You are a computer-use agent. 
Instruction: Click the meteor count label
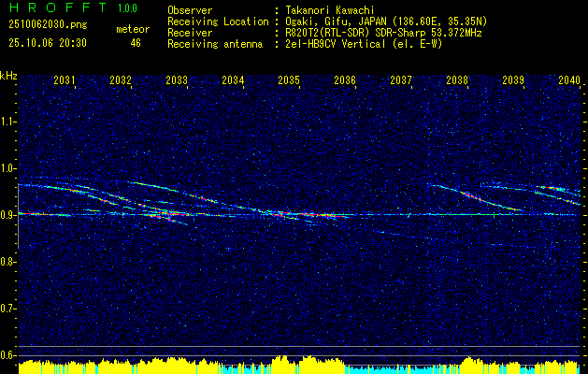pos(133,29)
